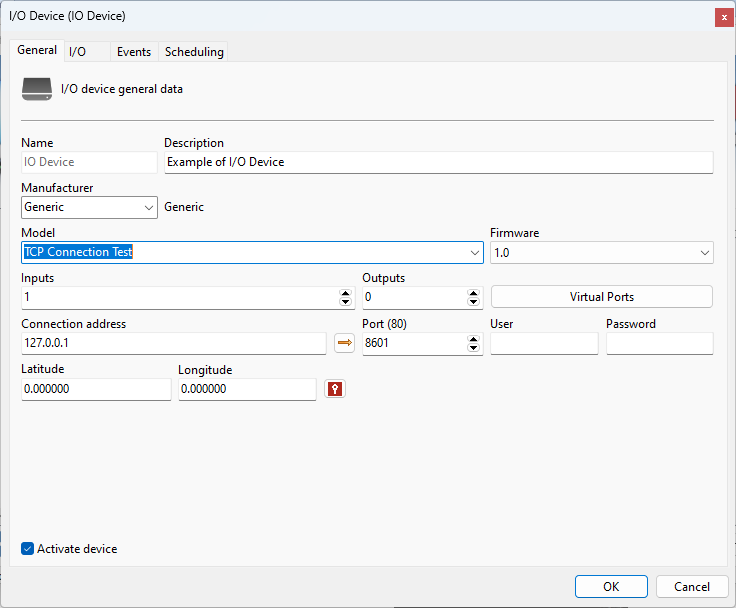This screenshot has height=608, width=736.
Task: Click the Password input field
Action: [x=659, y=343]
